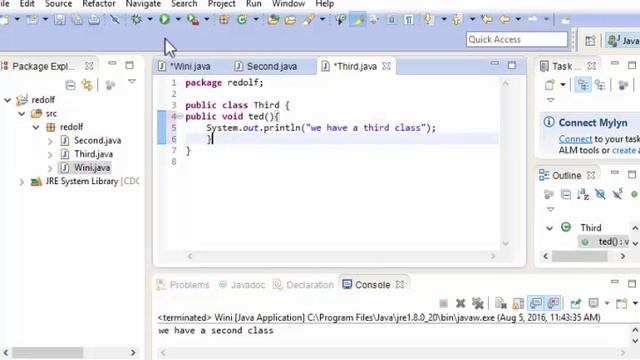640x360 pixels.
Task: Click Collapse All in Package Explorer
Action: click(x=70, y=85)
